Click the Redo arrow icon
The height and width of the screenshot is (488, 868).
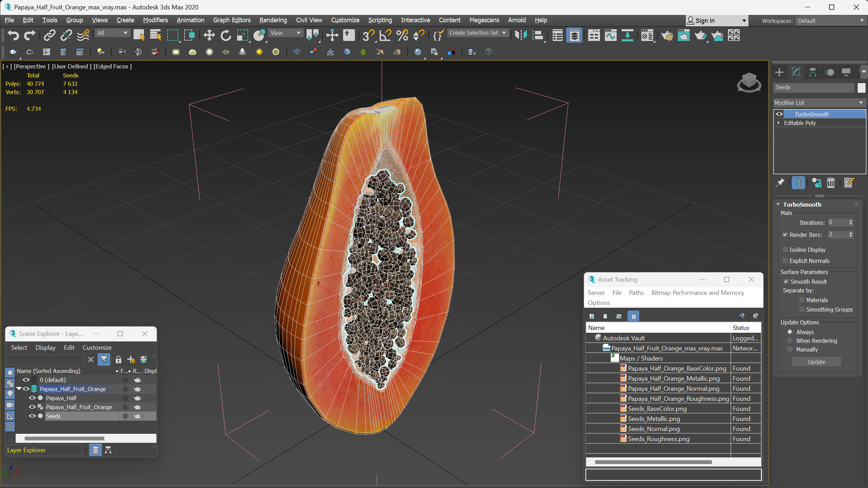[30, 35]
